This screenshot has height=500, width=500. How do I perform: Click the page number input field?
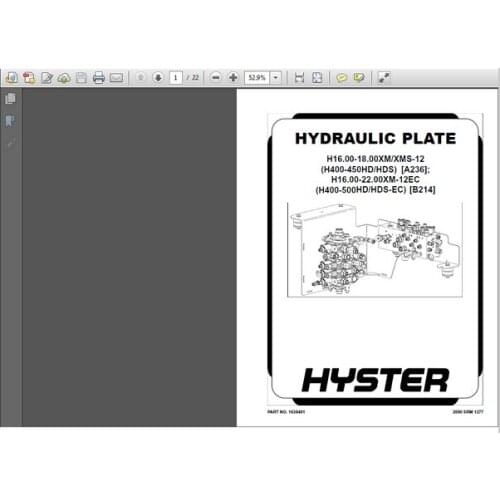pos(176,78)
